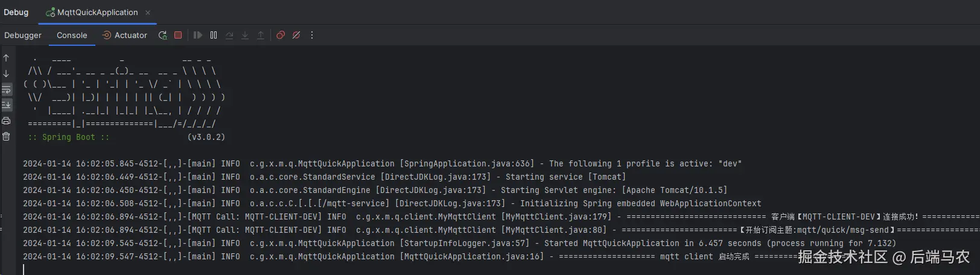The width and height of the screenshot is (980, 275).
Task: Click the o.a.c.core.StandardService logger name
Action: (313, 177)
